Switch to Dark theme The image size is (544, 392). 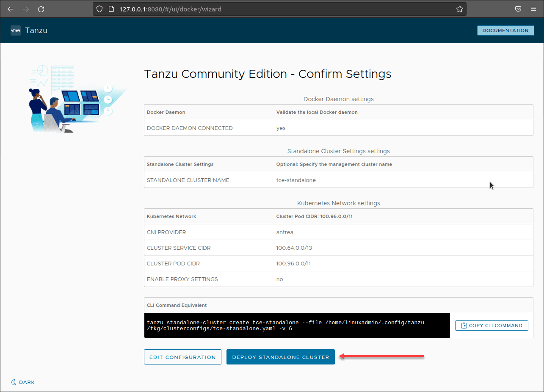click(23, 382)
